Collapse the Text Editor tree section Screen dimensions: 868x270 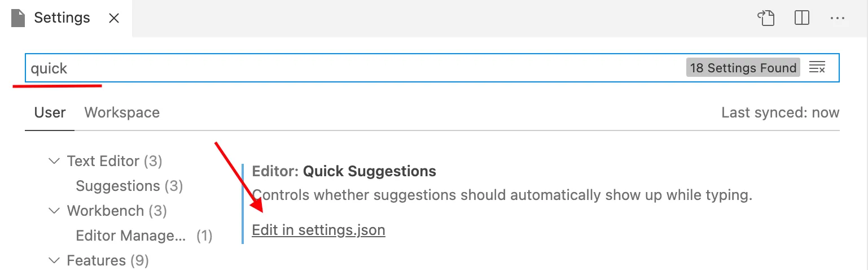(x=54, y=161)
